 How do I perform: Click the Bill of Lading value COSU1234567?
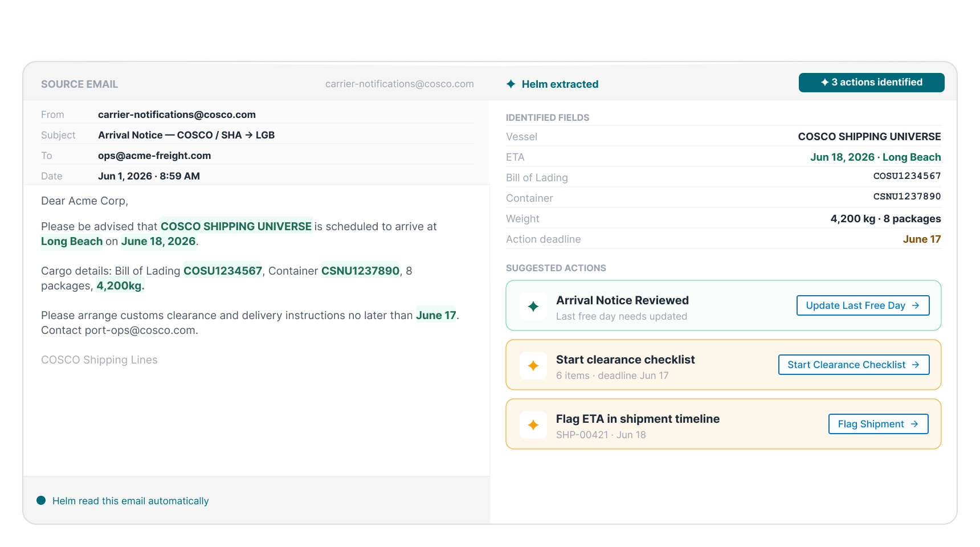(906, 176)
